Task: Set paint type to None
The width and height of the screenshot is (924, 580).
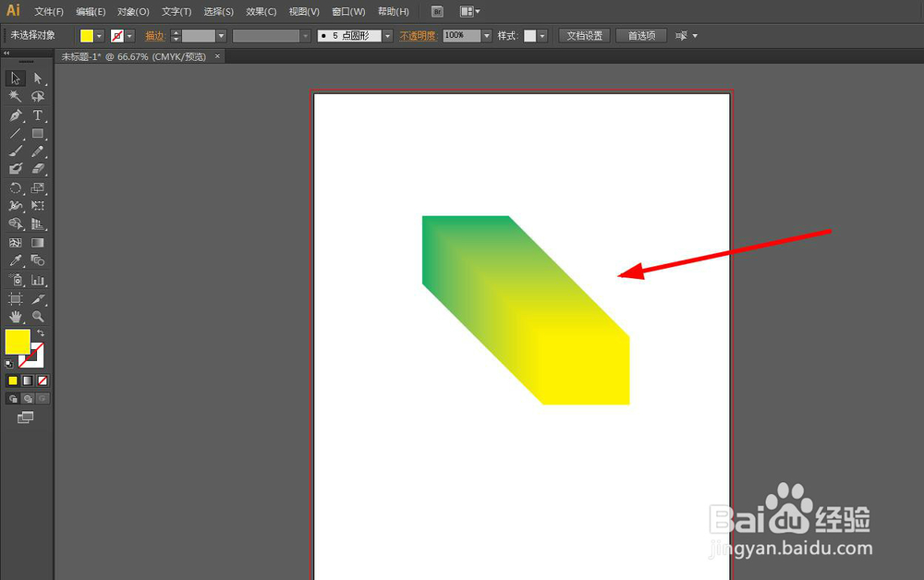Action: [x=43, y=381]
